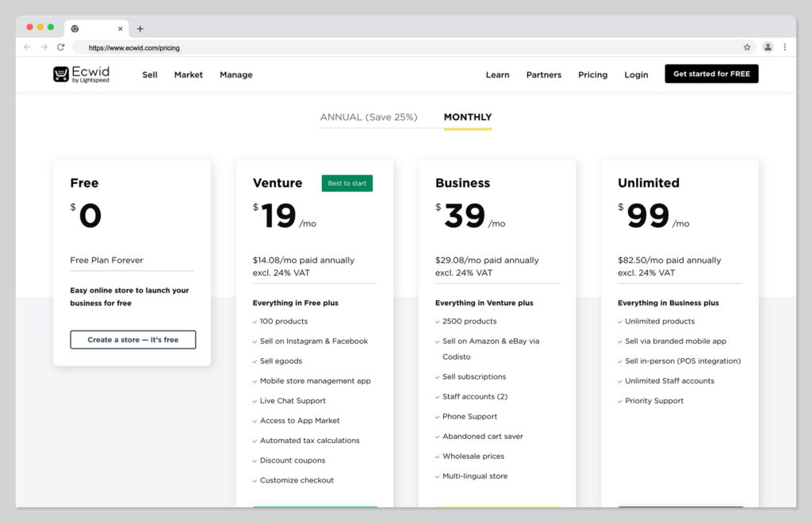This screenshot has height=523, width=812.
Task: Open a new tab with the plus icon
Action: (140, 29)
